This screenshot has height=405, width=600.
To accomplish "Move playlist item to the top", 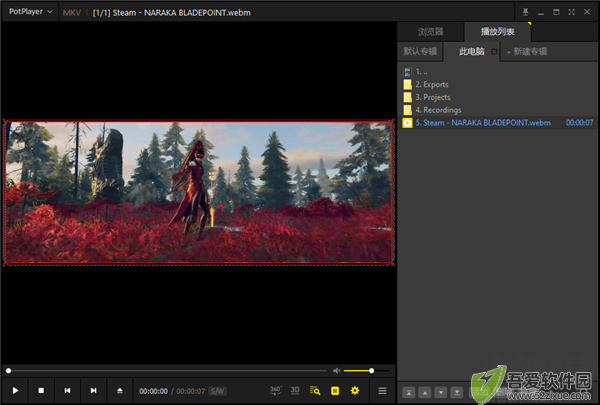I will [x=409, y=392].
